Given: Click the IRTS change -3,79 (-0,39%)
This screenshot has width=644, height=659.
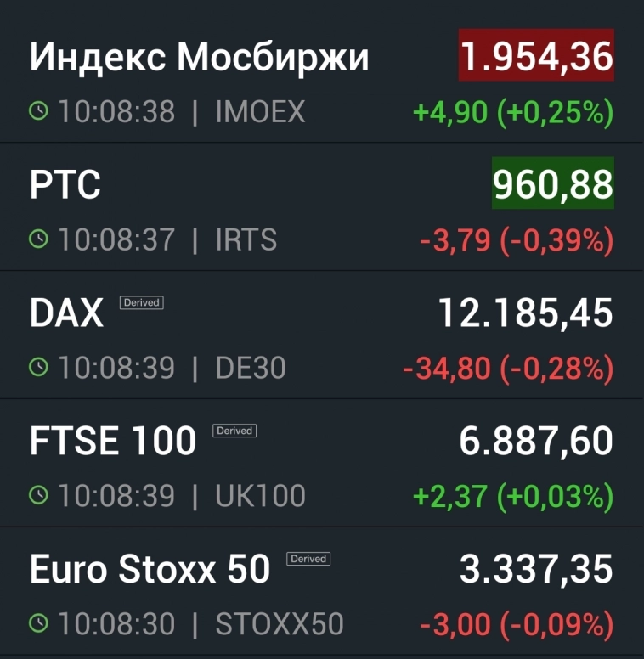Looking at the screenshot, I should pos(517,240).
